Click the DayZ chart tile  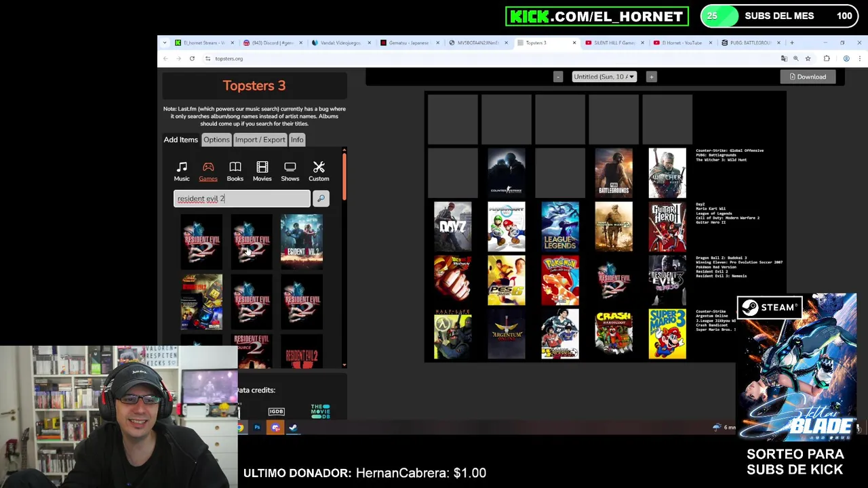[453, 226]
